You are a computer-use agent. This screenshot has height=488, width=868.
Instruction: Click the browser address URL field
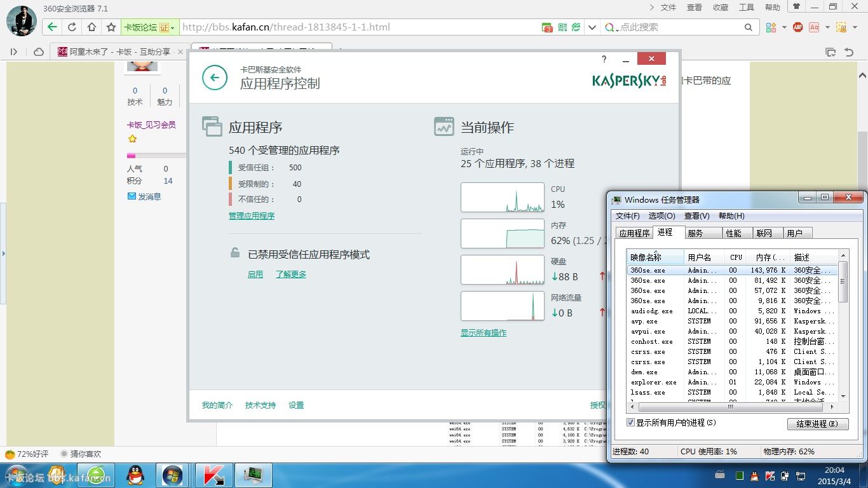pos(359,27)
